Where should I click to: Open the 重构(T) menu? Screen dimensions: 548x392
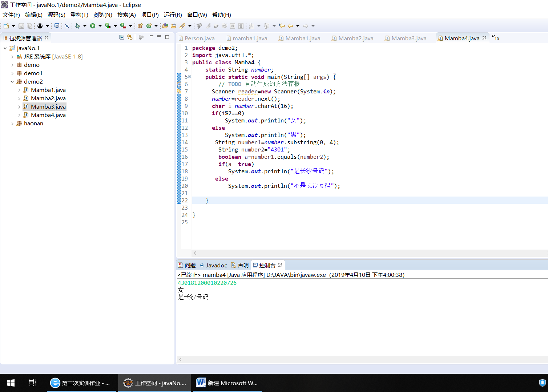point(79,15)
